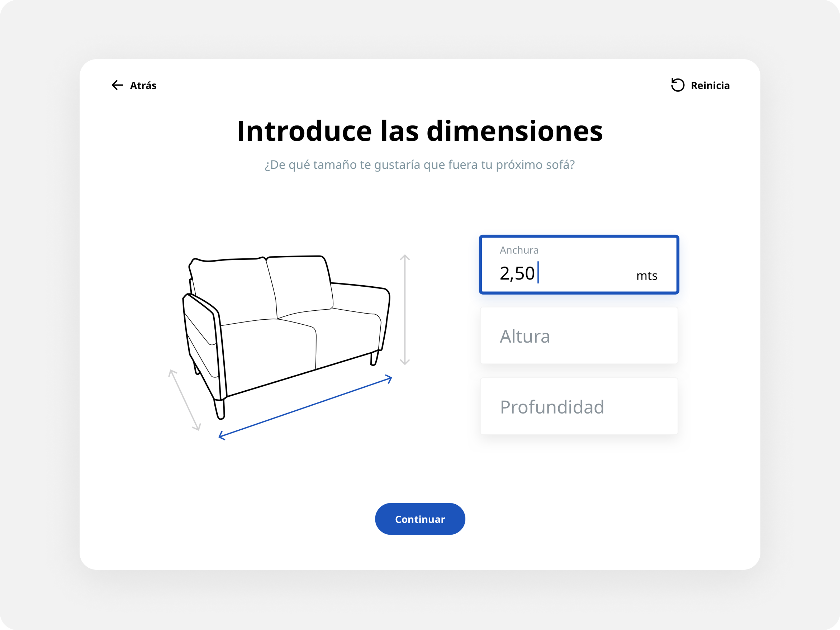Click the Atrás text label
Screen dimensions: 840x630
143,86
